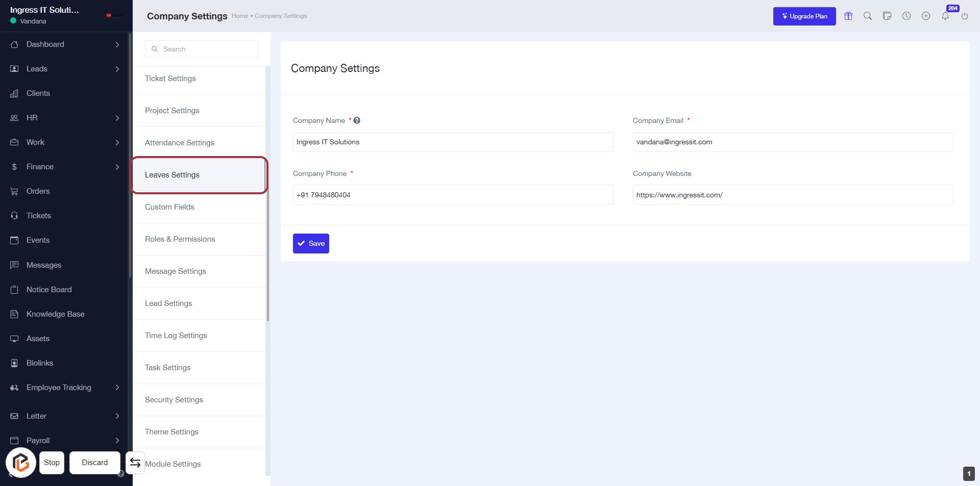
Task: Click the swap arrows icon beside Discard
Action: point(135,463)
